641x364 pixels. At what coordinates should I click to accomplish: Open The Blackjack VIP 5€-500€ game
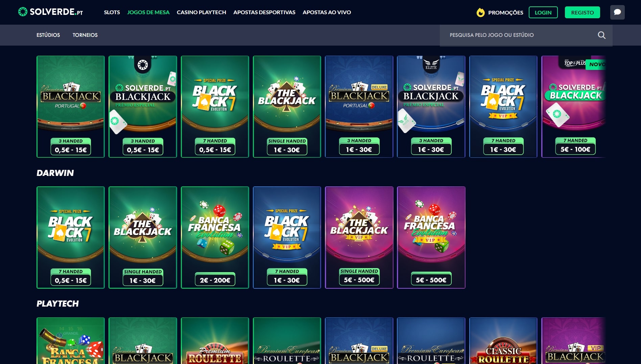click(x=359, y=237)
